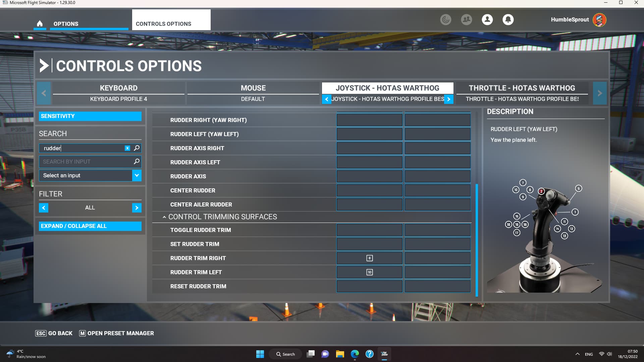Viewport: 644px width, 362px height.
Task: Collapse the Control Trimming Surfaces section
Action: (164, 217)
